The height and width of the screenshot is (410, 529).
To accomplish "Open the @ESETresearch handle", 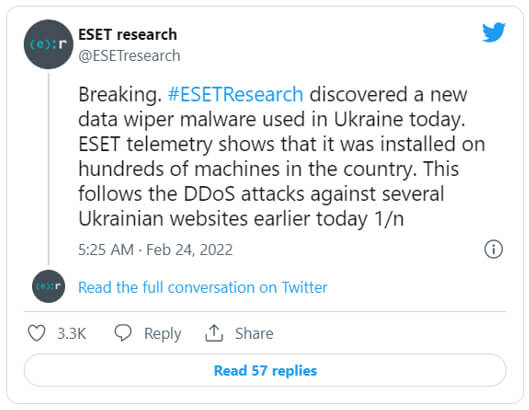I will coord(129,56).
